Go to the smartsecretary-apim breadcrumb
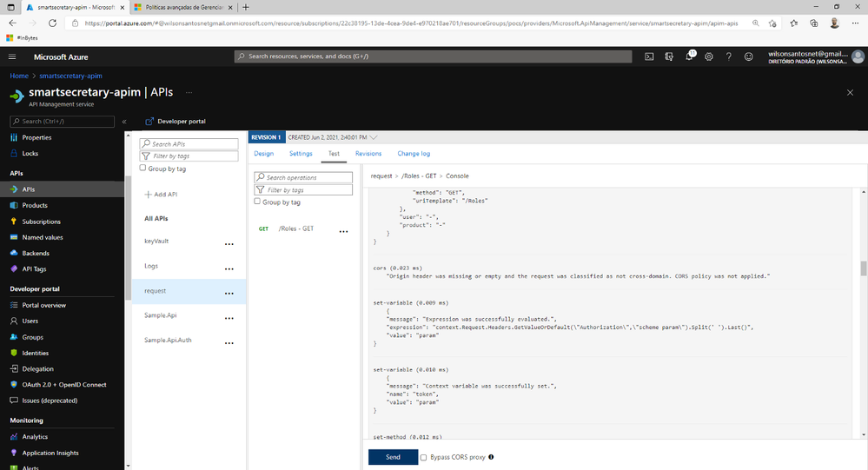Screen dimensions: 868x470 pos(70,76)
